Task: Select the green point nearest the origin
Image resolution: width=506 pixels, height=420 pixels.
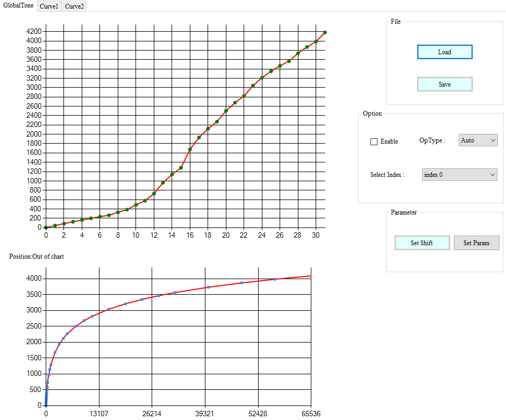Action: point(46,227)
